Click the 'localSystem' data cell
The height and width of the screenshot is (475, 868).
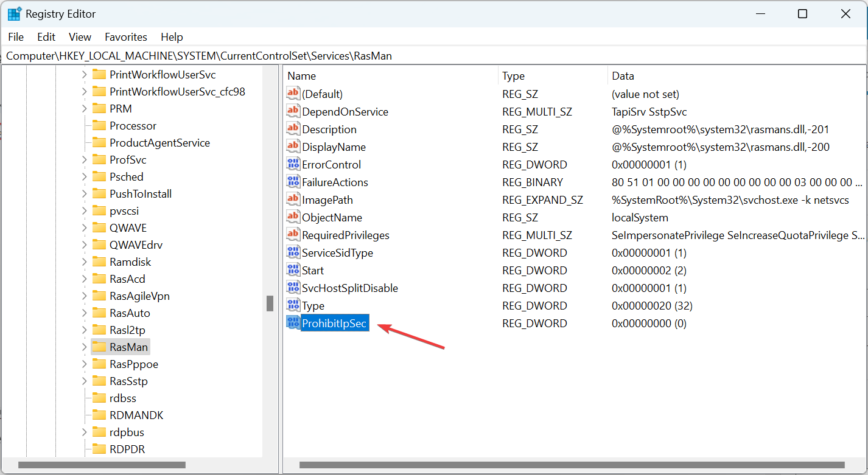[x=640, y=217]
